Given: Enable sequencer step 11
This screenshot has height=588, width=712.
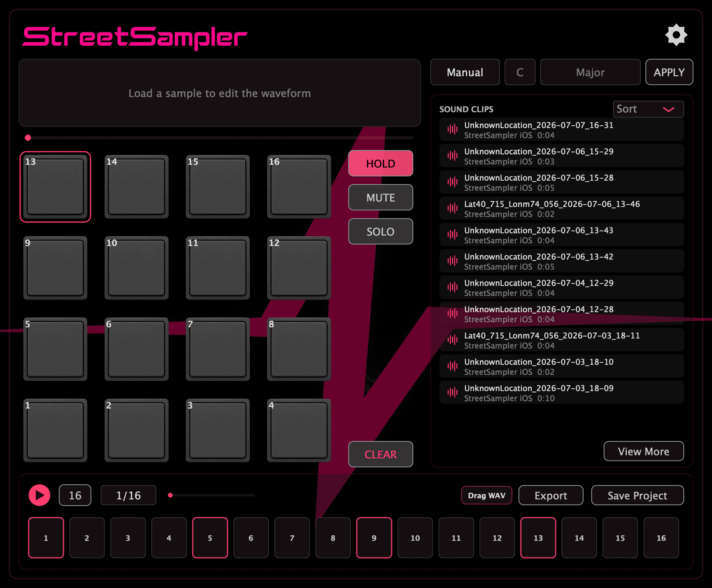Looking at the screenshot, I should point(456,538).
